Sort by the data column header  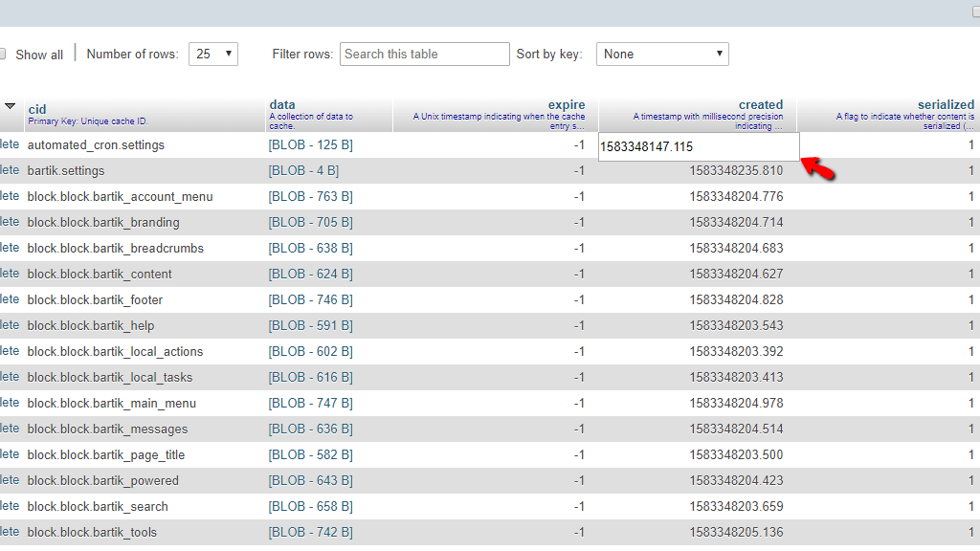[282, 104]
